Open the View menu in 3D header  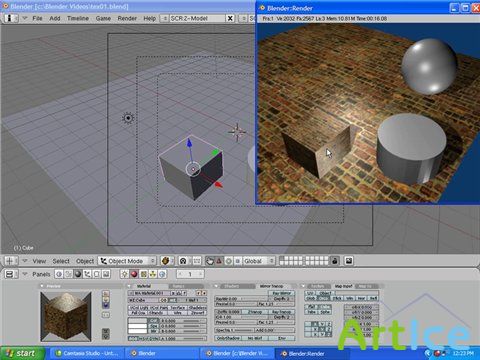tap(39, 261)
